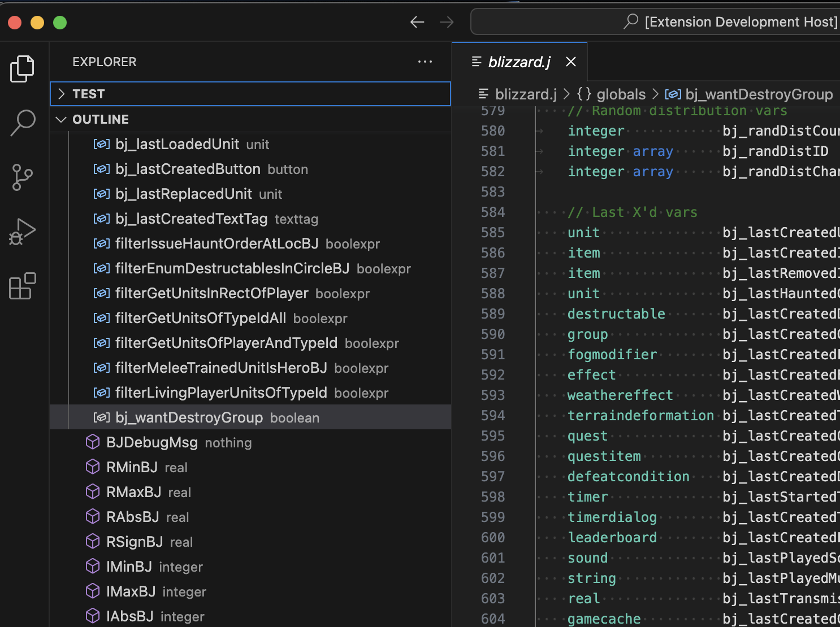Select bj_lastCreatedButton in the outline
Viewport: 840px width, 627px height.
point(188,169)
